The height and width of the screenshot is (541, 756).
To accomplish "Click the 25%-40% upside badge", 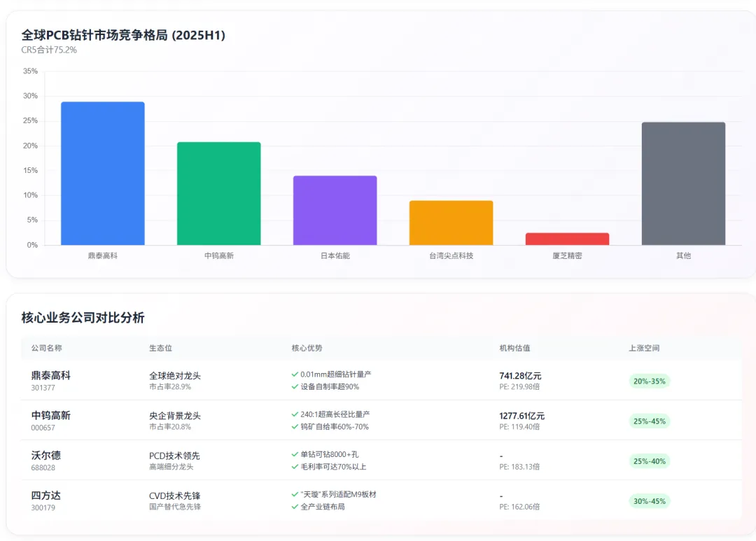I will coord(650,461).
